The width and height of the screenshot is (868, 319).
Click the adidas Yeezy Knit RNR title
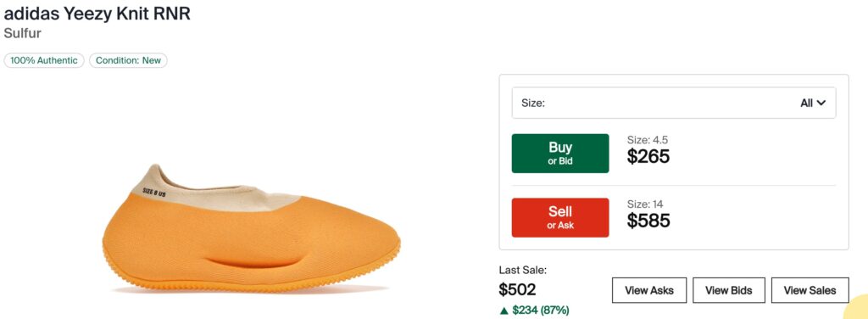pos(97,14)
